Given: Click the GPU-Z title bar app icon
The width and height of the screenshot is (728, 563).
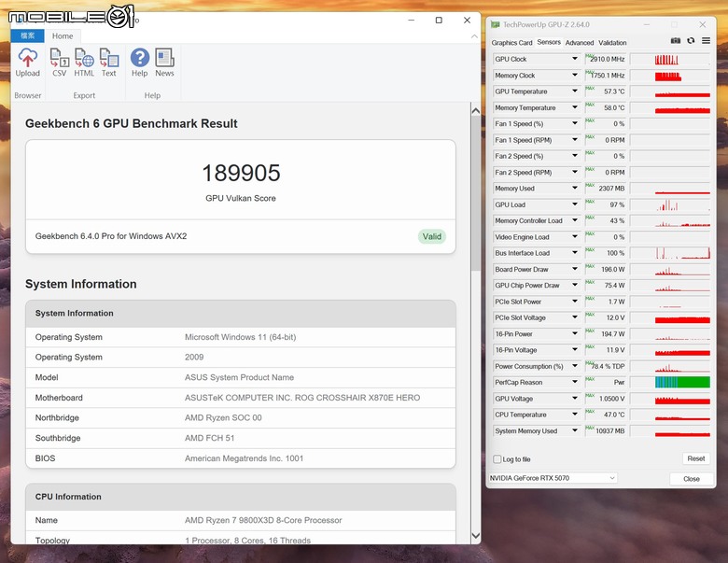Looking at the screenshot, I should coord(496,24).
